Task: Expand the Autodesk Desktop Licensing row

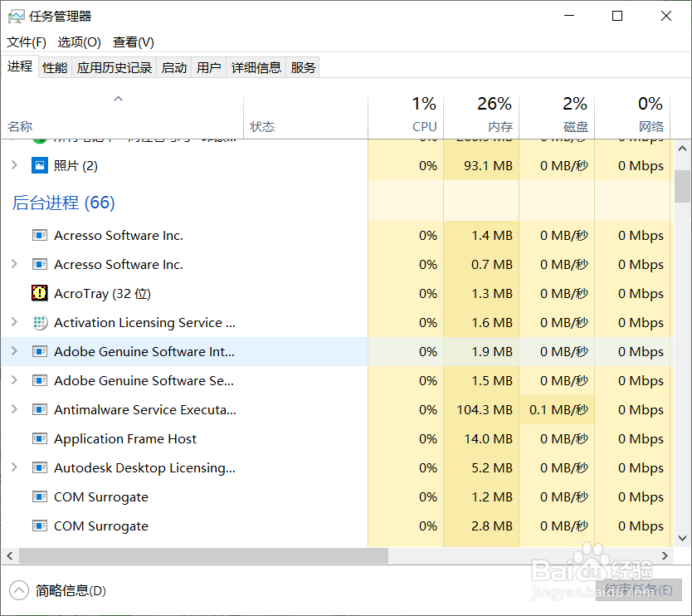Action: 14,468
